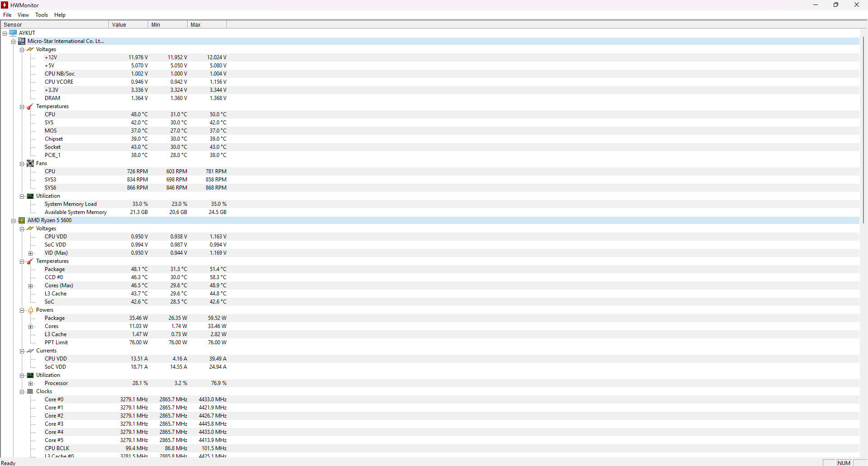This screenshot has width=868, height=466.
Task: Click the motherboard Utilization chip icon
Action: click(x=30, y=196)
